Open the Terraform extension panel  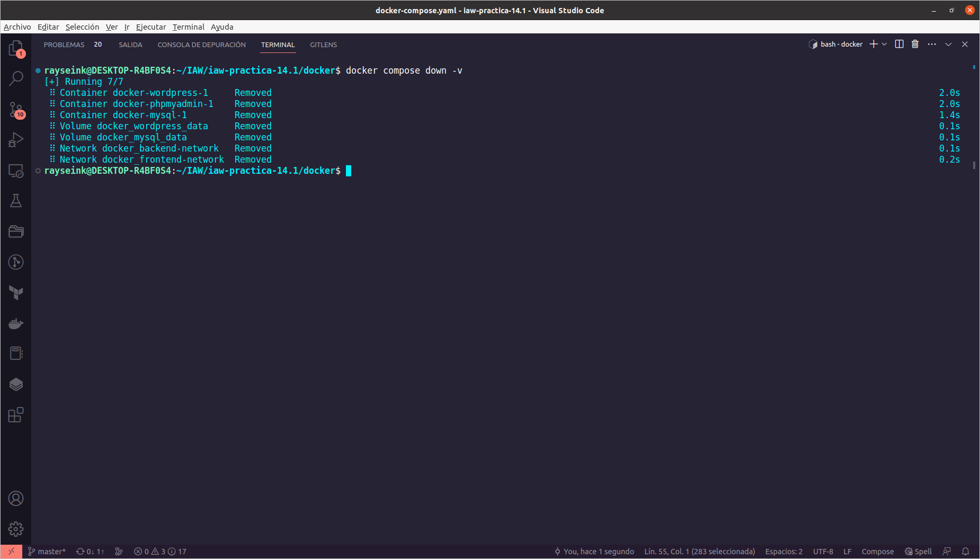point(16,293)
